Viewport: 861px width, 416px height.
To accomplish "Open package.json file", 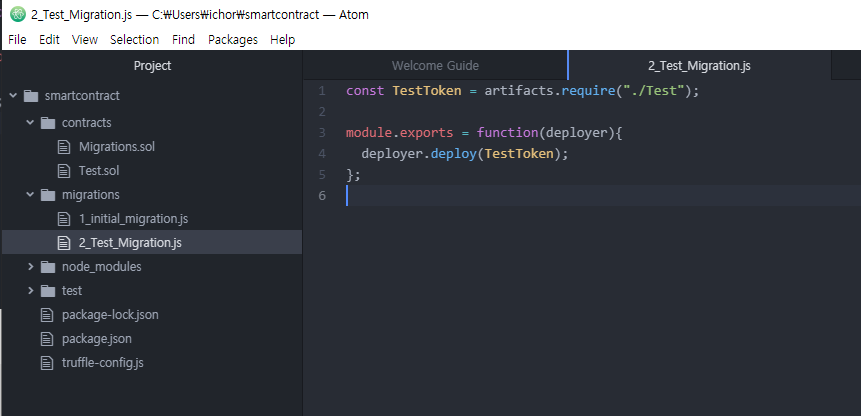I will [x=97, y=339].
